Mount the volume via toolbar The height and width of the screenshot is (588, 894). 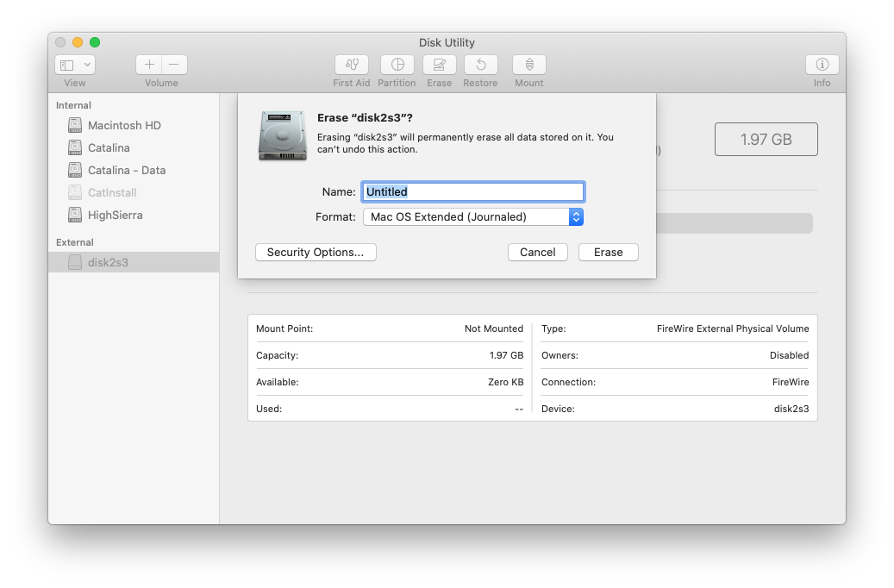529,65
